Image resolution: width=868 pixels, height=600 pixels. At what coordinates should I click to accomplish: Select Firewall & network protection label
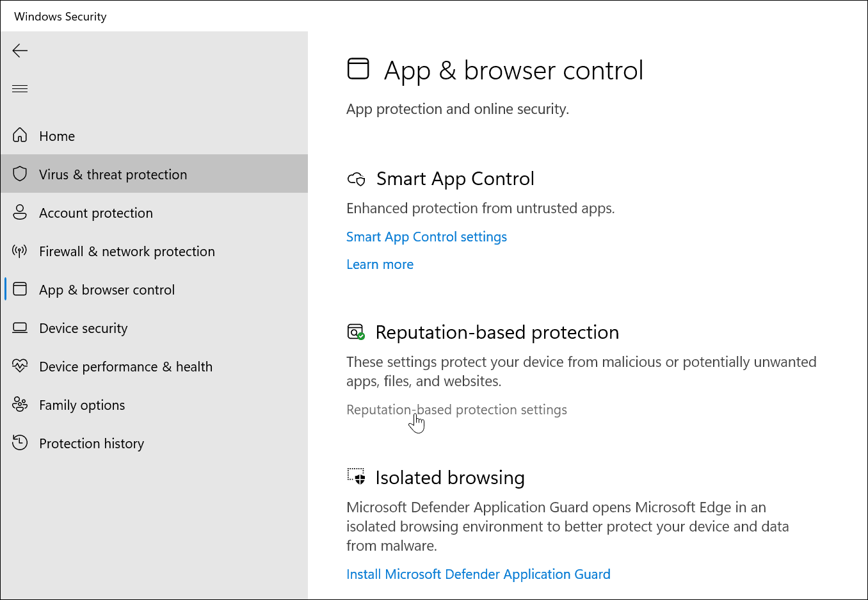click(127, 252)
